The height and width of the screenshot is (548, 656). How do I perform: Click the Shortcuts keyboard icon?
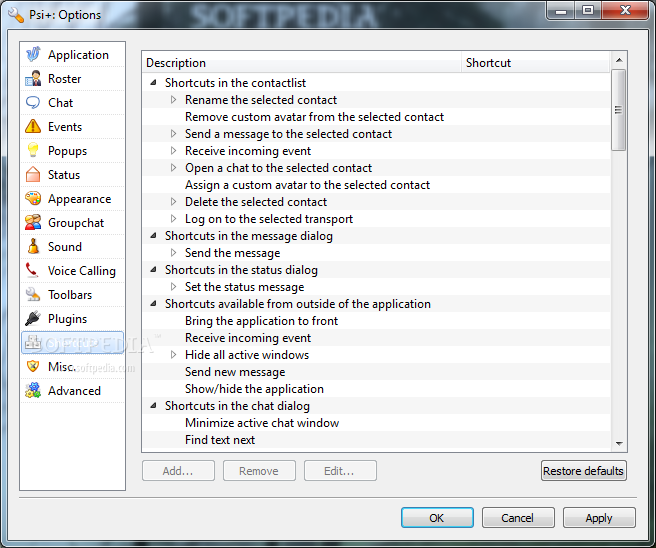(x=33, y=343)
